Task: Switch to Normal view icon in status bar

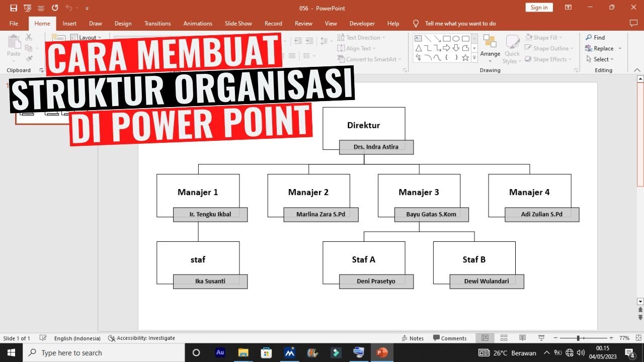Action: coord(485,338)
